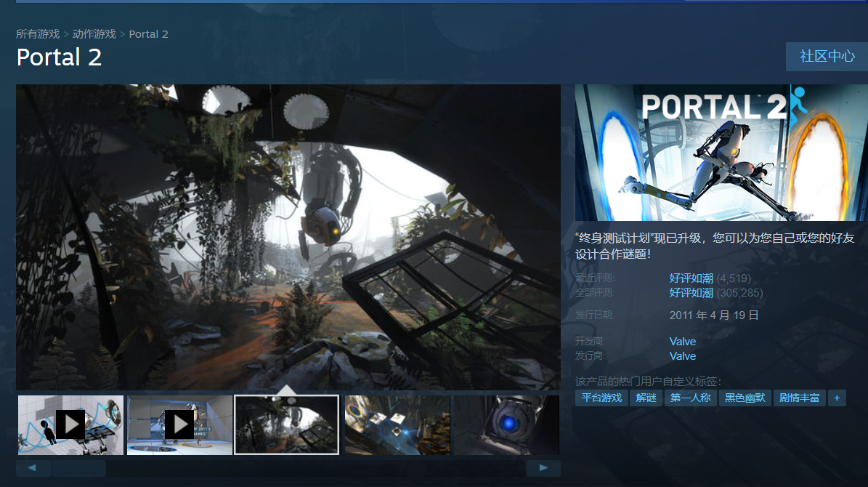Select the highlighted jungle ruins screenshot thumbnail
The width and height of the screenshot is (868, 487).
tap(287, 425)
